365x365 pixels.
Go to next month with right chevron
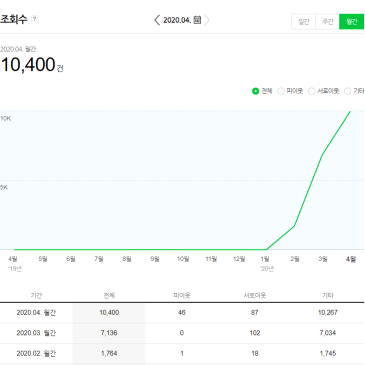pyautogui.click(x=207, y=20)
